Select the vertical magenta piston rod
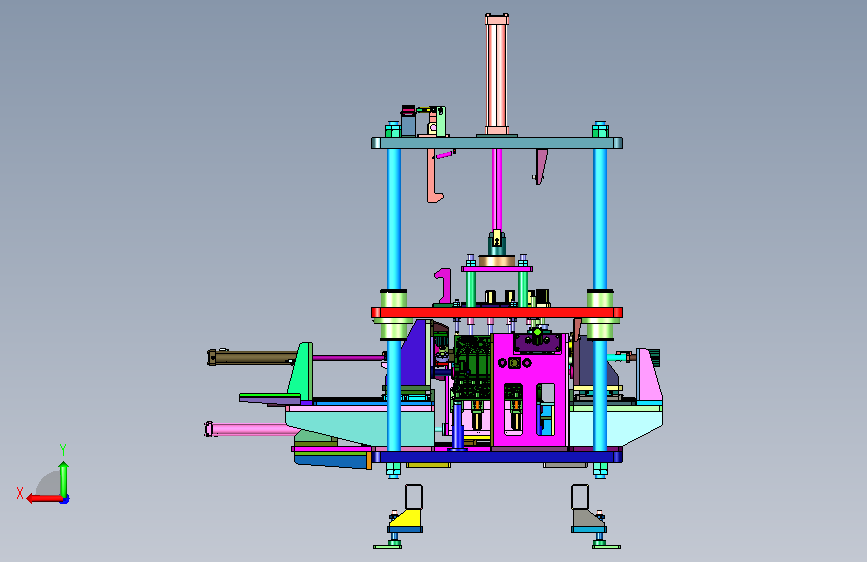The image size is (867, 562). point(497,189)
